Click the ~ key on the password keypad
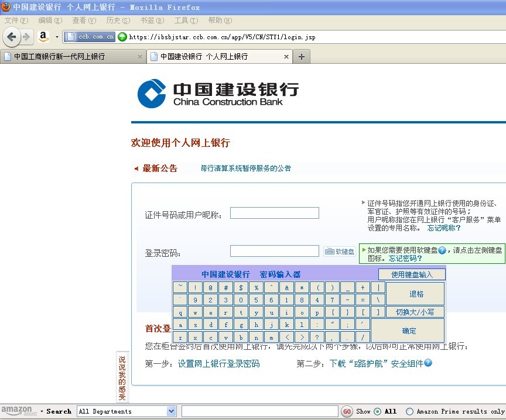Viewport: 506px width, 420px height. 180,287
